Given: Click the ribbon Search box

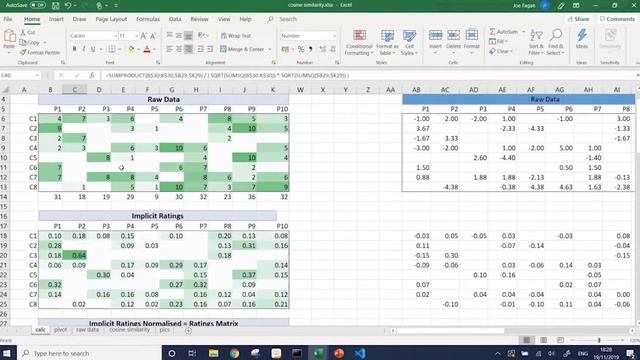Looking at the screenshot, I should [288, 19].
